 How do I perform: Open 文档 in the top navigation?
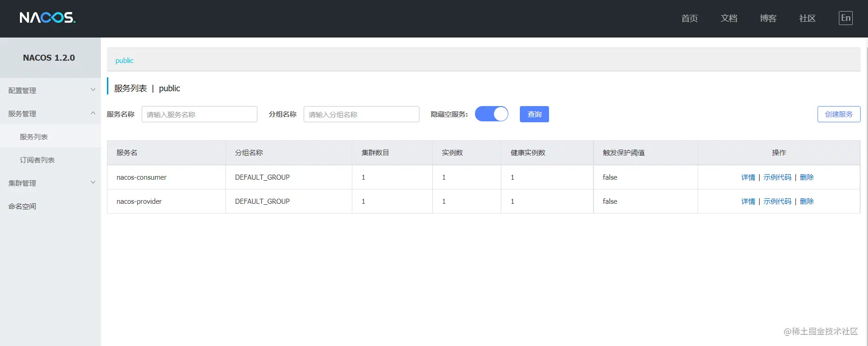[729, 18]
